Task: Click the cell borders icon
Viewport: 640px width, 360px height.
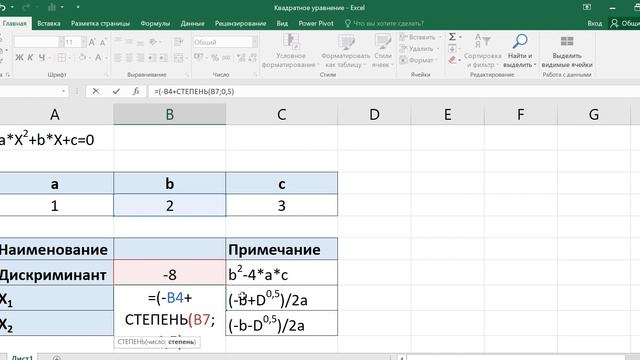Action: pyautogui.click(x=61, y=58)
